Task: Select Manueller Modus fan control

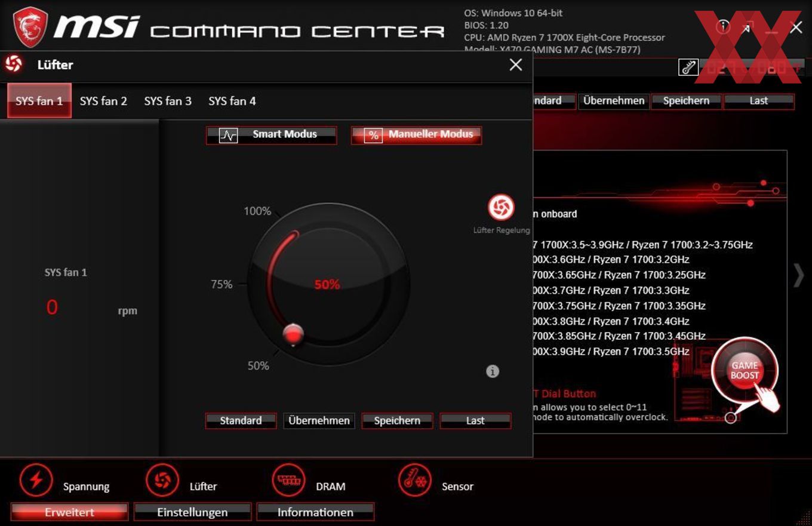Action: click(416, 135)
